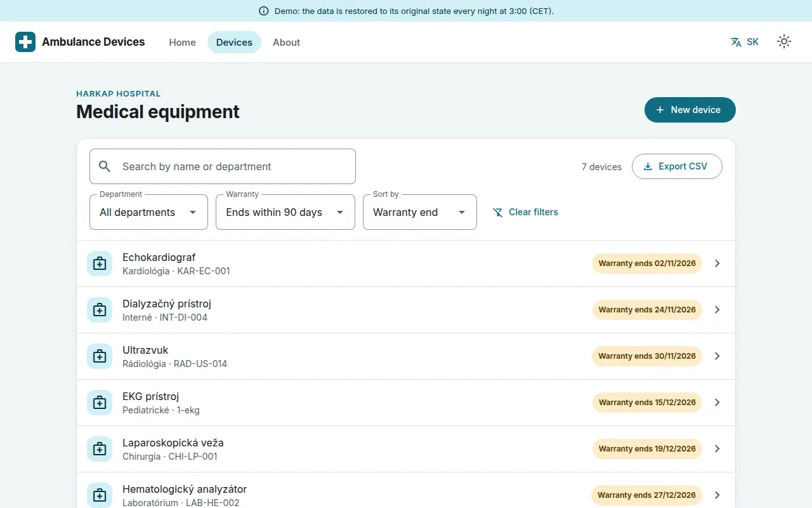Click the Warranty ends 30/11/2026 badge
The height and width of the screenshot is (508, 812).
tap(647, 356)
